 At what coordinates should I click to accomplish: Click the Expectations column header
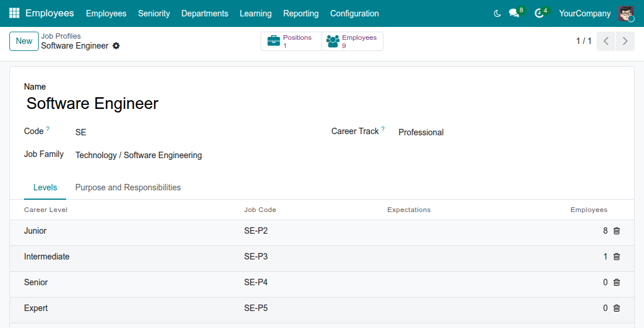tap(409, 210)
